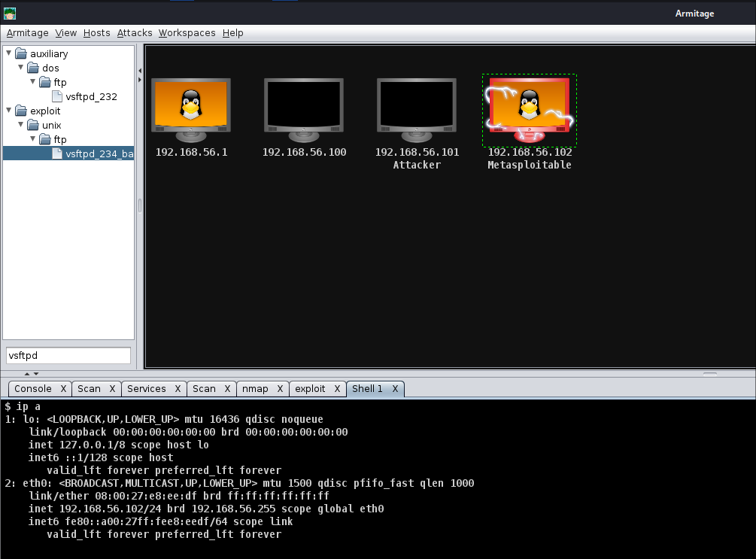Open the Attacks menu
Screen dimensions: 756x559
coord(135,33)
